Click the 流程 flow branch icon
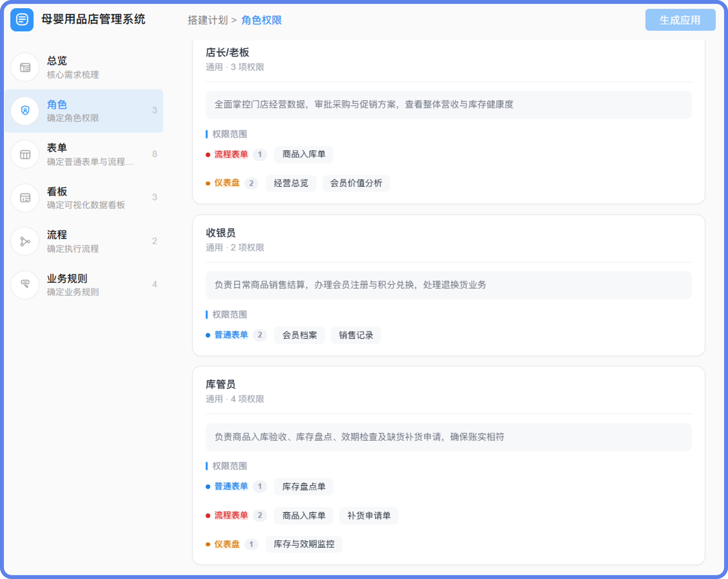728x579 pixels. click(x=25, y=241)
